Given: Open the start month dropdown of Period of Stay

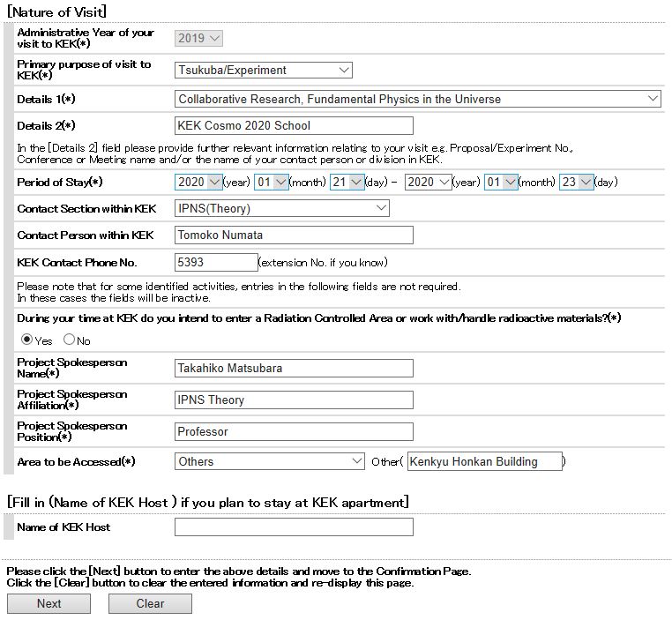Looking at the screenshot, I should [271, 183].
